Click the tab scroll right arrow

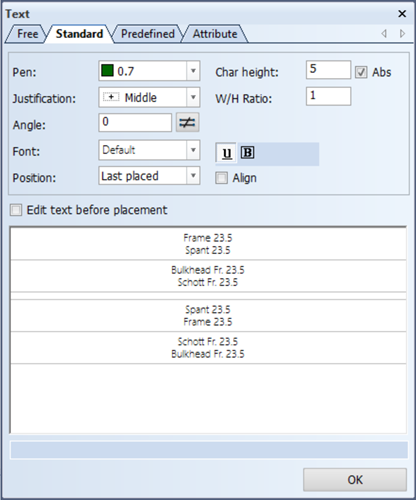(402, 33)
